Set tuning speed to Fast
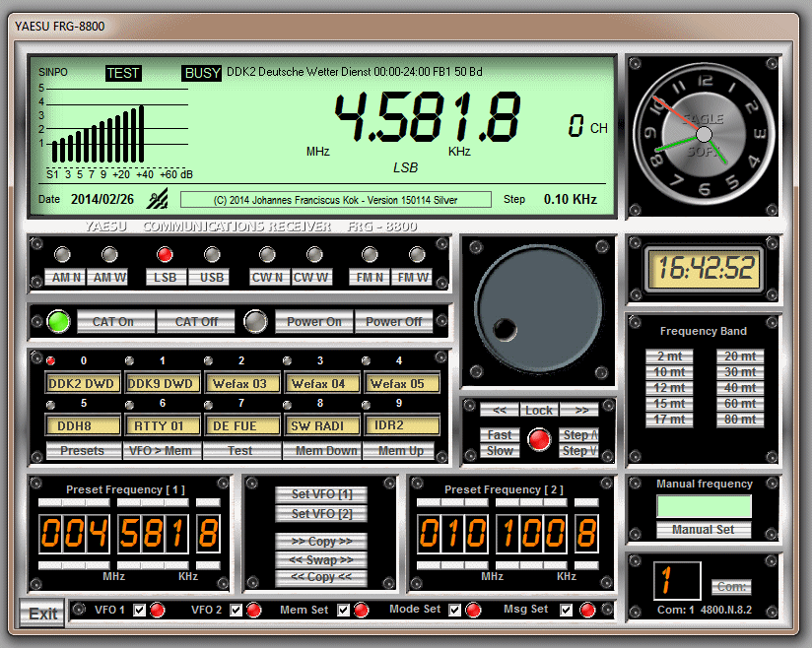Screen dimensions: 812x648 pos(500,434)
